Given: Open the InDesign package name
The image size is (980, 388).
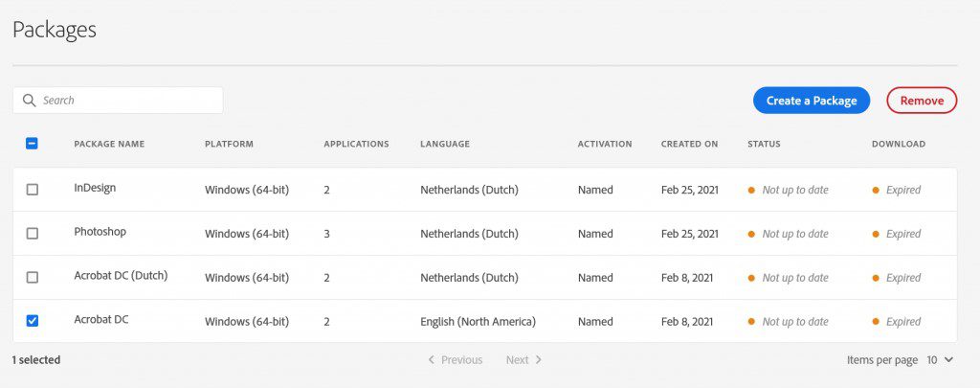Looking at the screenshot, I should coord(95,188).
